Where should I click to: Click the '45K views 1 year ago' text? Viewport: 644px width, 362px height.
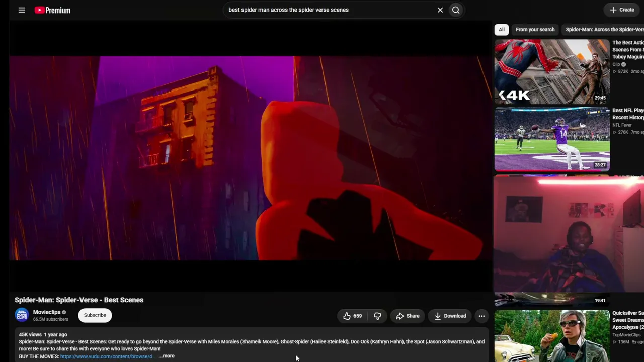click(43, 334)
